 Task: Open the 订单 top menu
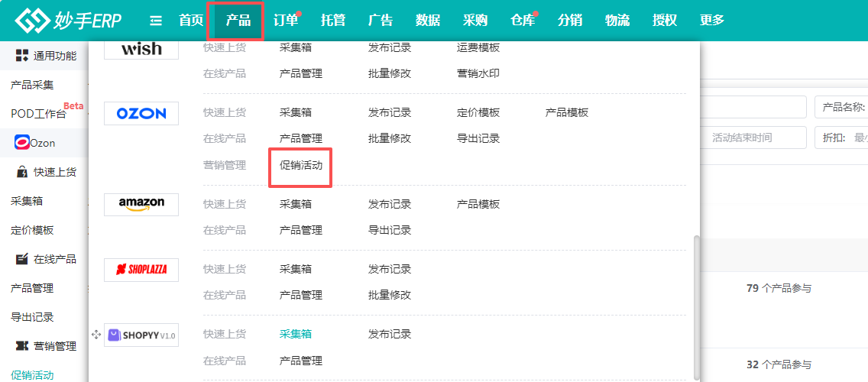point(286,21)
